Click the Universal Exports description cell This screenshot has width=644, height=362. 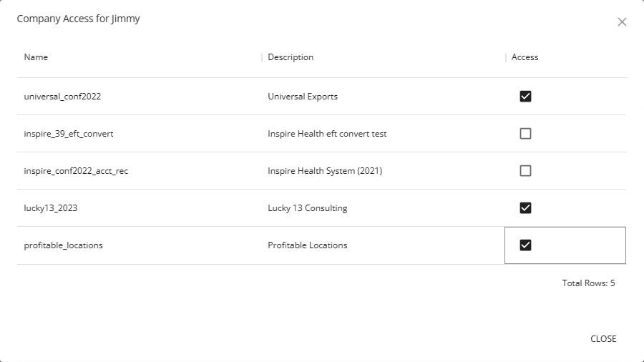pyautogui.click(x=303, y=97)
